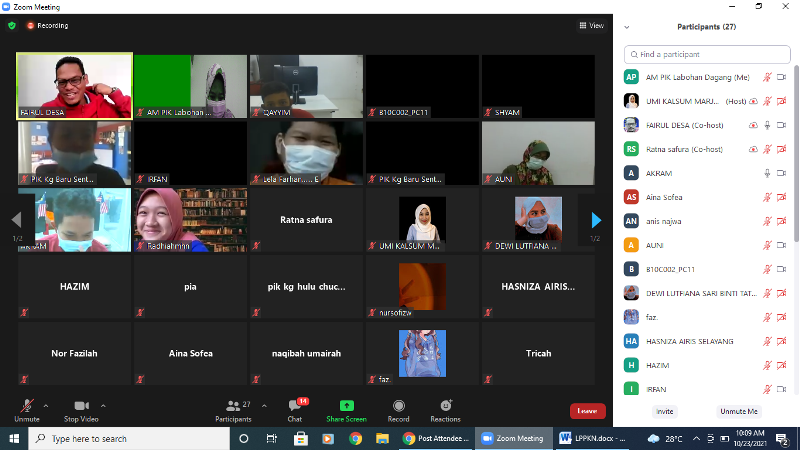Open the View layout menu

[x=592, y=26]
